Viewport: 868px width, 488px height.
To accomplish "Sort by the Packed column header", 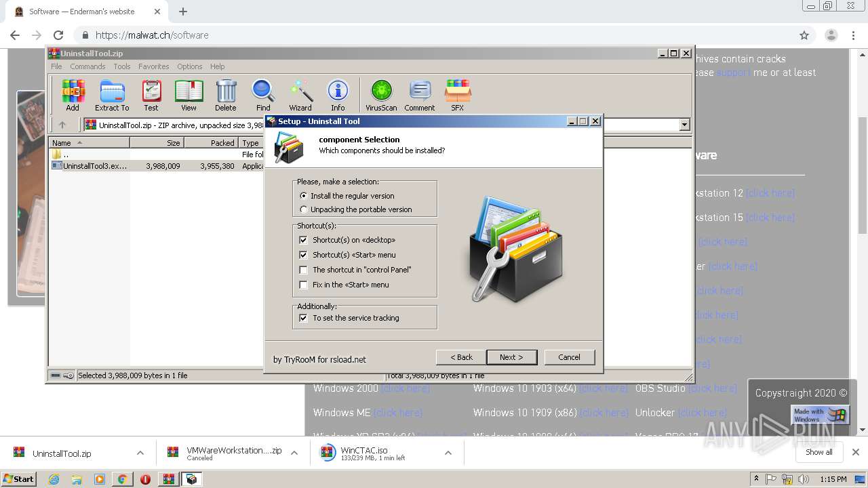I will coord(211,143).
